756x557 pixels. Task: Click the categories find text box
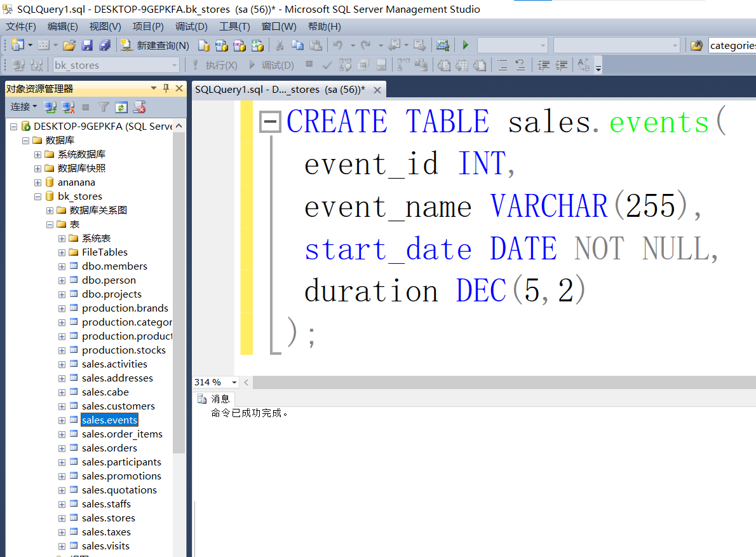click(x=732, y=45)
